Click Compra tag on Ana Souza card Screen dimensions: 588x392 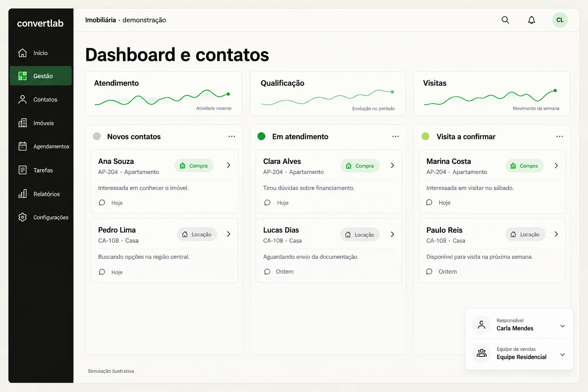[194, 166]
